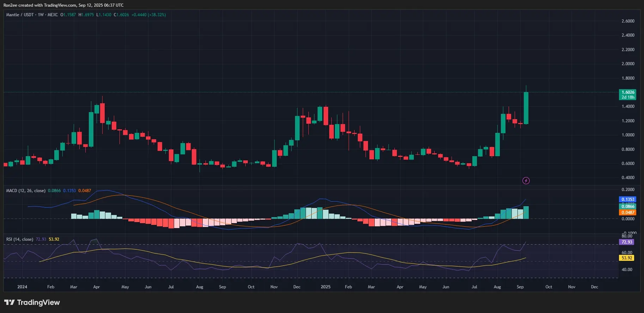
Task: Click the RSI legend value 72.93
Action: point(41,239)
